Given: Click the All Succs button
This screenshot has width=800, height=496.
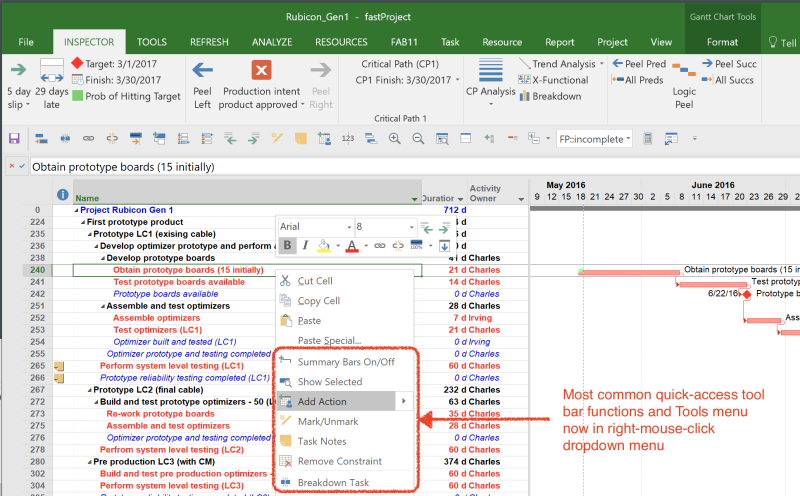Looking at the screenshot, I should [x=728, y=80].
